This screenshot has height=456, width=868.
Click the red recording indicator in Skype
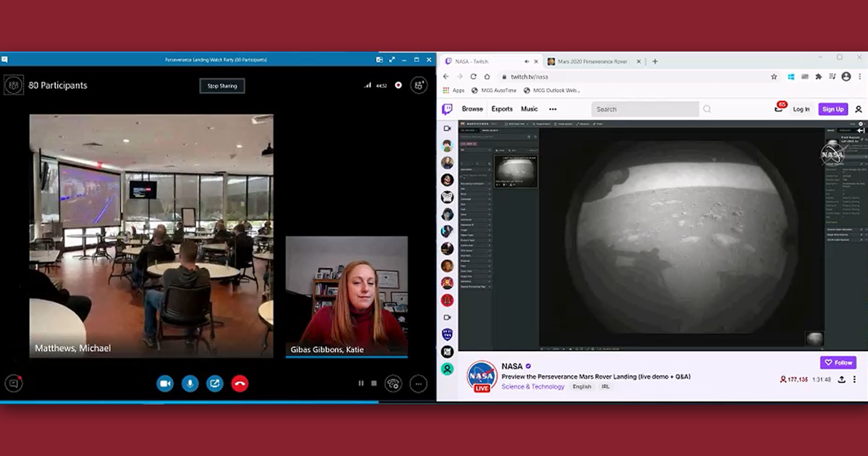[x=398, y=85]
